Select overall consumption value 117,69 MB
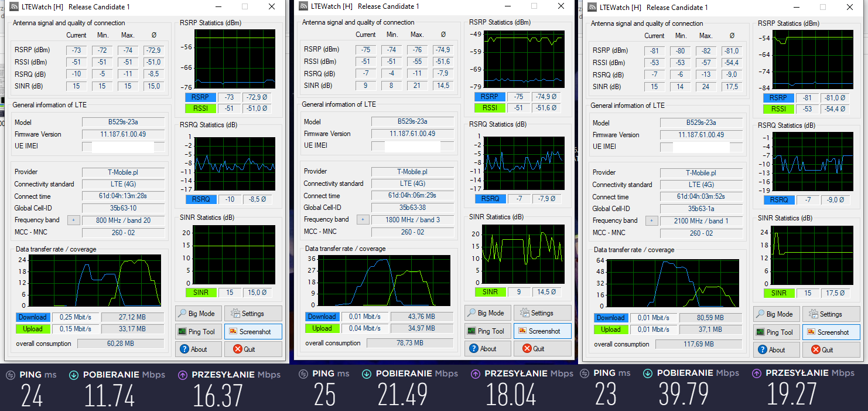Viewport: 868px width, 411px height. (x=699, y=344)
